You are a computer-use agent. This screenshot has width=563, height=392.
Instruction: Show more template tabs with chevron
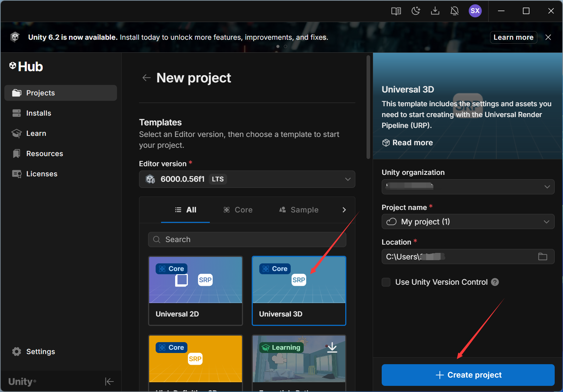[x=344, y=210]
